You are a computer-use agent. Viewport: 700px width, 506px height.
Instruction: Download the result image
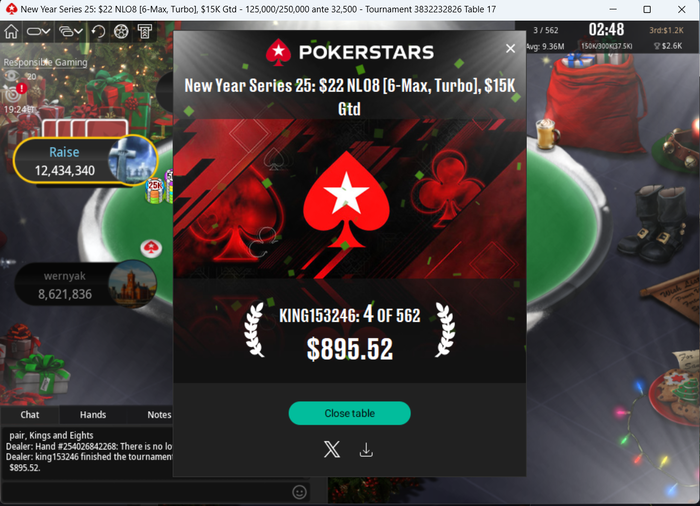pos(366,450)
